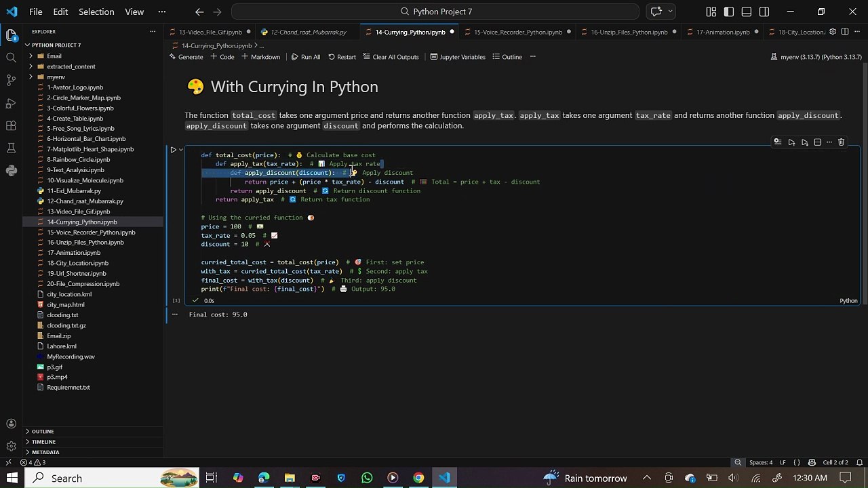This screenshot has width=868, height=488.
Task: Open the Testing flask view
Action: pos(11,148)
